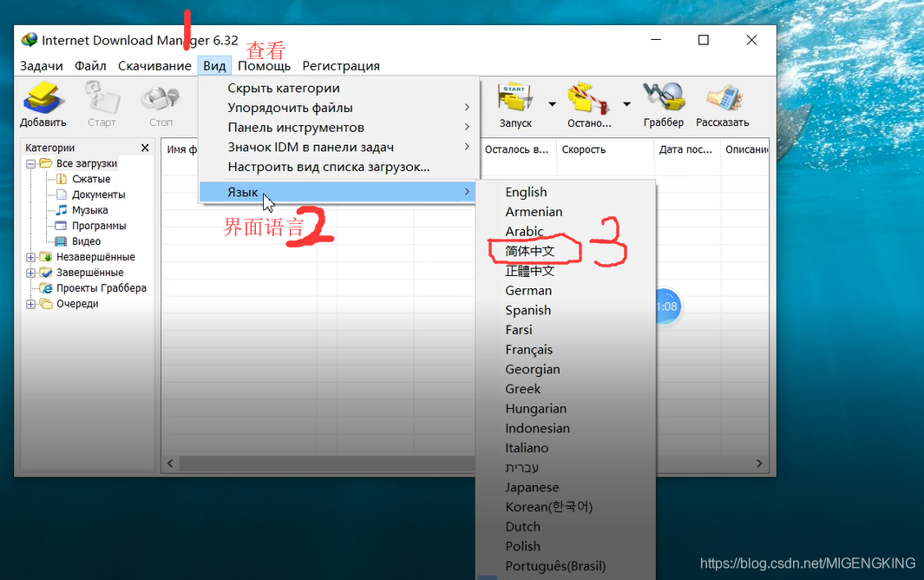Close the Категории panel with X
924x580 pixels.
pos(145,148)
